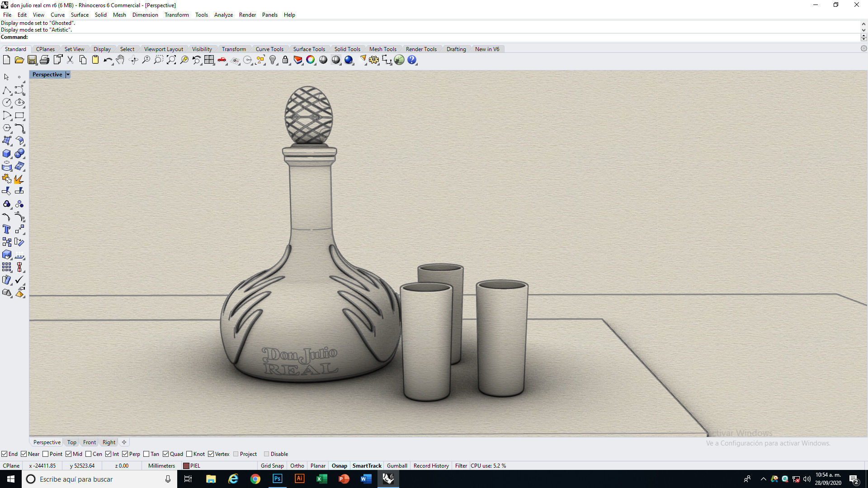Open a file with the folder icon

coord(19,60)
